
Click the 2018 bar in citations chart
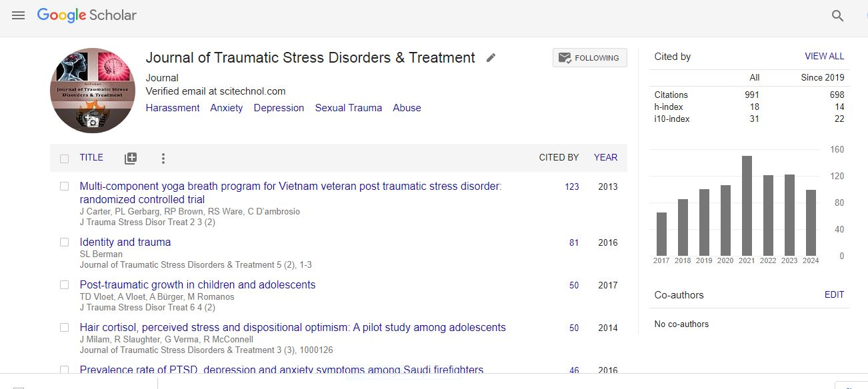(683, 227)
